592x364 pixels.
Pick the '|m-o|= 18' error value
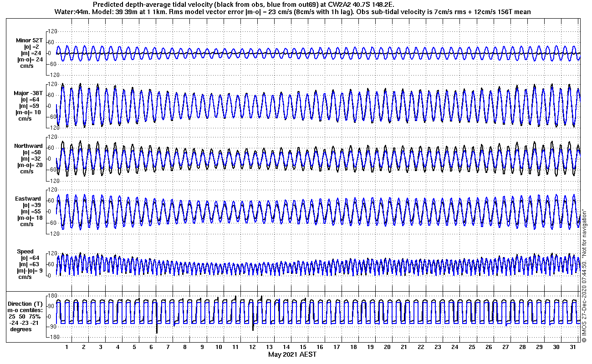click(x=30, y=218)
